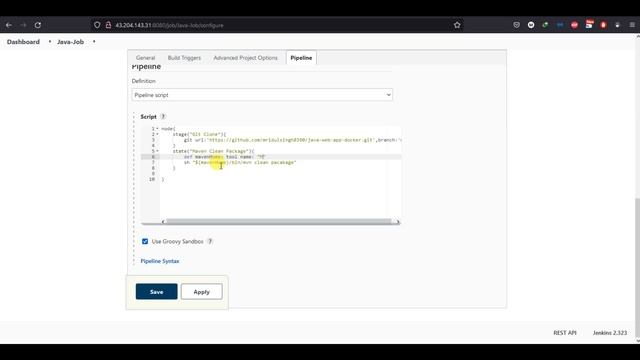The image size is (640, 360).
Task: Go to the Dashboard breadcrumb
Action: (23, 42)
